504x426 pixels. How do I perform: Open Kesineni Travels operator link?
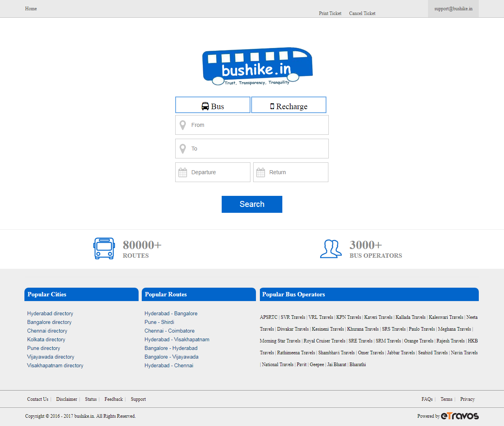tap(328, 329)
